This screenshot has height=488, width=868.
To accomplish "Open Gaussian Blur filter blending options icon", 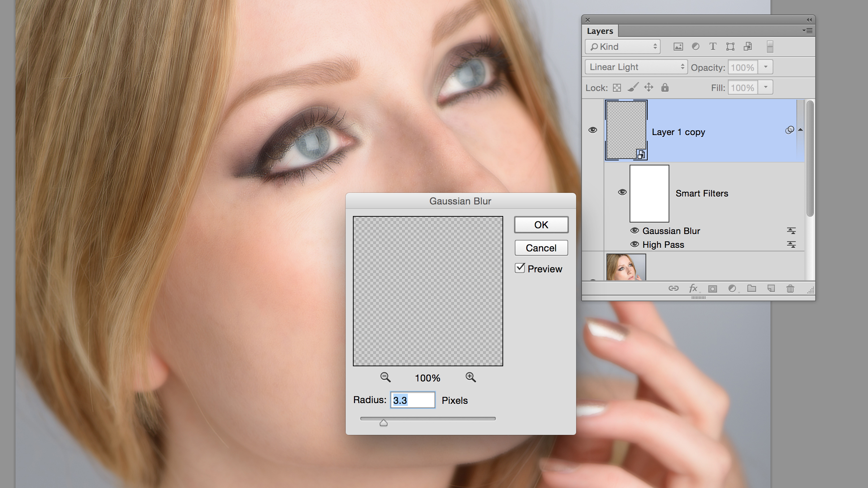I will [x=791, y=231].
